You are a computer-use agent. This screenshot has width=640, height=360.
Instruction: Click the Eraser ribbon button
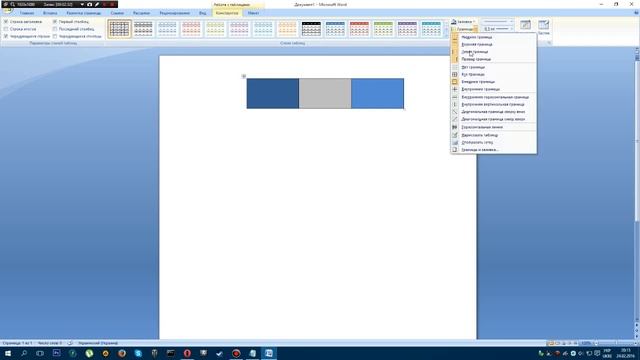click(544, 27)
